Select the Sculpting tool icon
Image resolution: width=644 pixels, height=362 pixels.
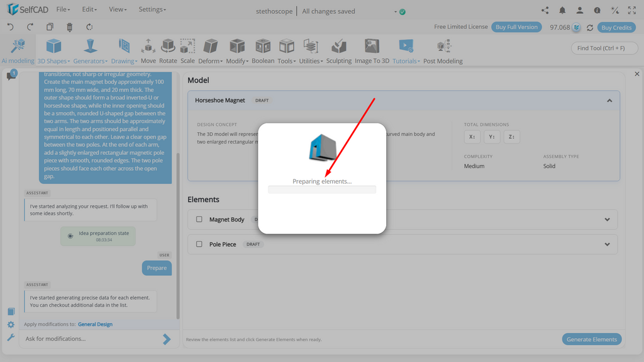339,46
